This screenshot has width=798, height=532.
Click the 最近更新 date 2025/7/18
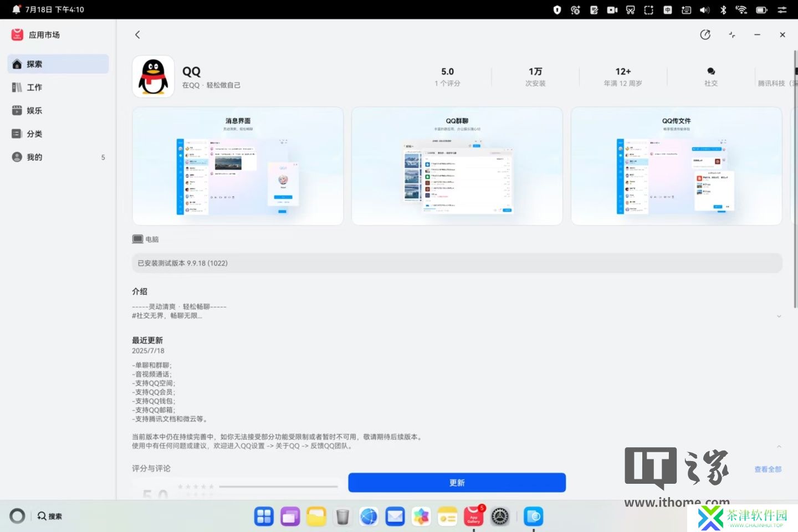click(148, 350)
